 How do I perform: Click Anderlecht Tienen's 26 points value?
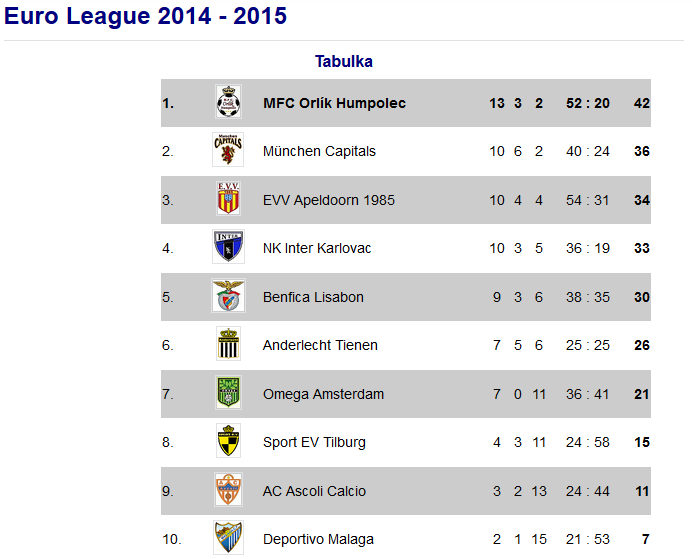641,345
